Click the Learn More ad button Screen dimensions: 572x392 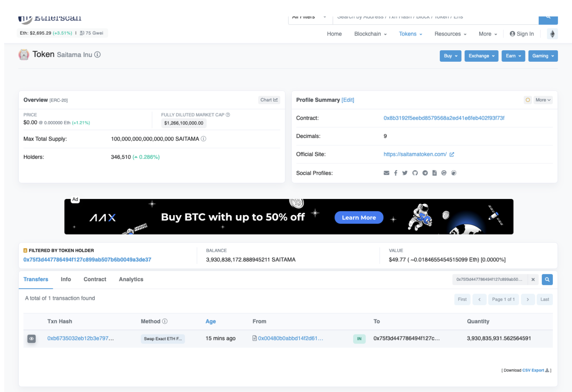coord(359,217)
